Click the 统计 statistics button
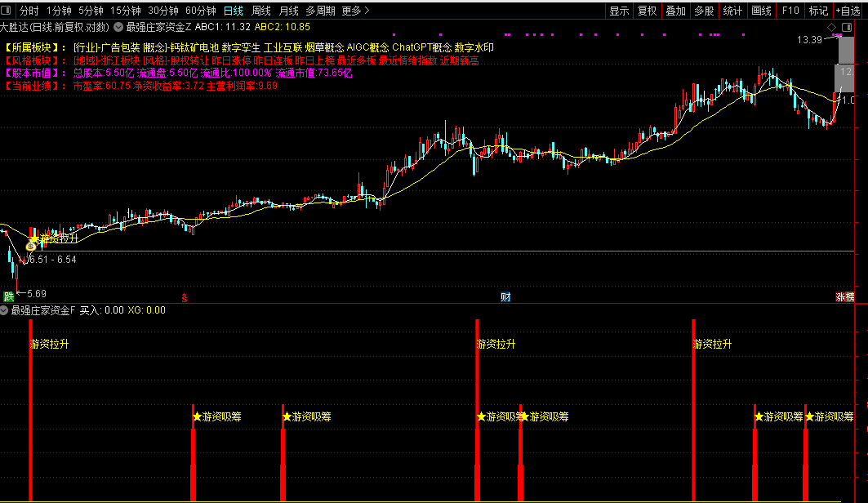 (732, 11)
